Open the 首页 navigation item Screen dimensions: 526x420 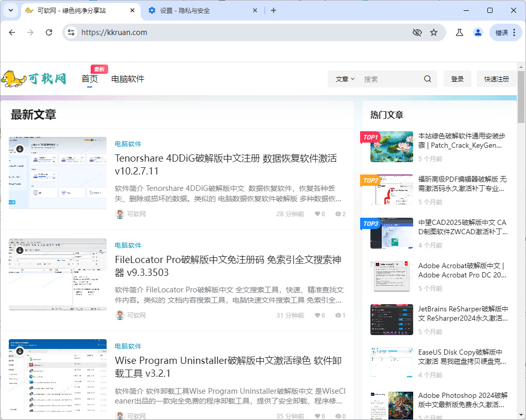tap(90, 79)
